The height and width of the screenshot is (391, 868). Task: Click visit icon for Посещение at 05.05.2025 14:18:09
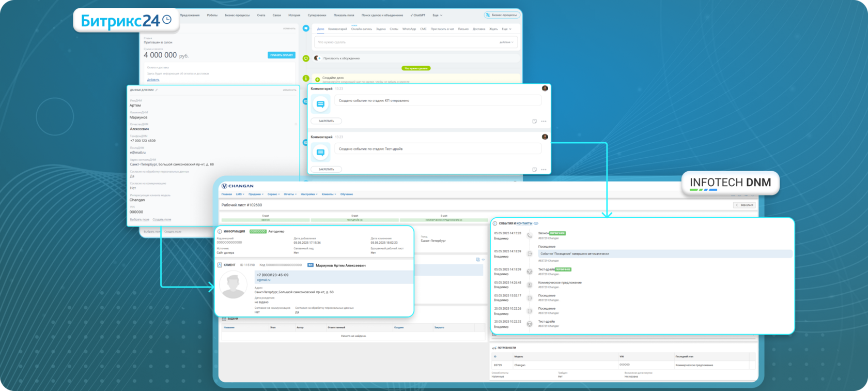pyautogui.click(x=530, y=253)
